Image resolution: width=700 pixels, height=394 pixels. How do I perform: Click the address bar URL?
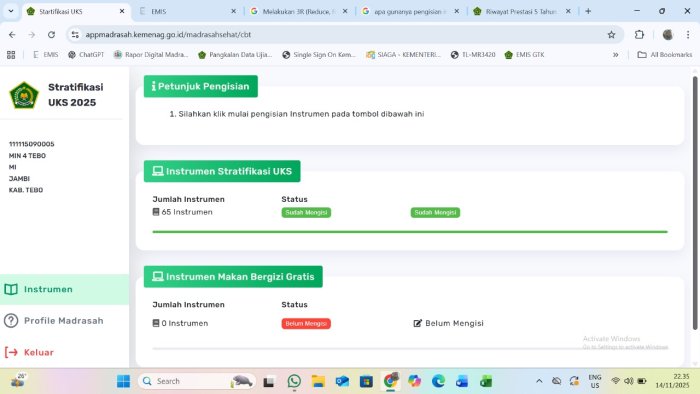coord(168,34)
